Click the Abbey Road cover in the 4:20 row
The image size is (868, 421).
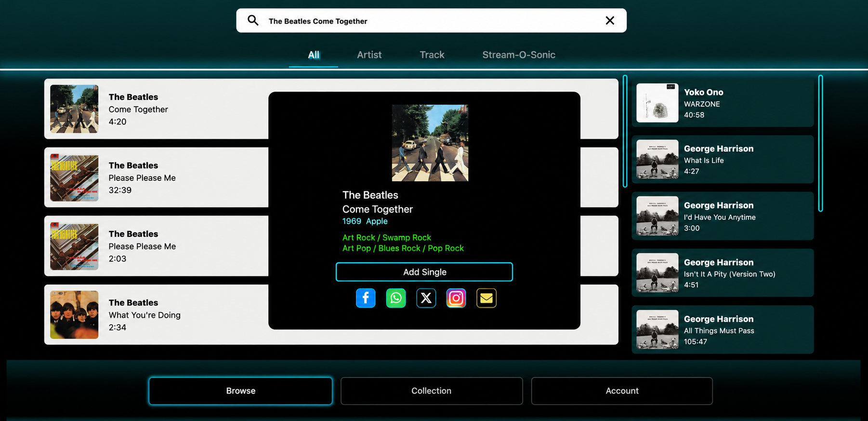pos(74,109)
